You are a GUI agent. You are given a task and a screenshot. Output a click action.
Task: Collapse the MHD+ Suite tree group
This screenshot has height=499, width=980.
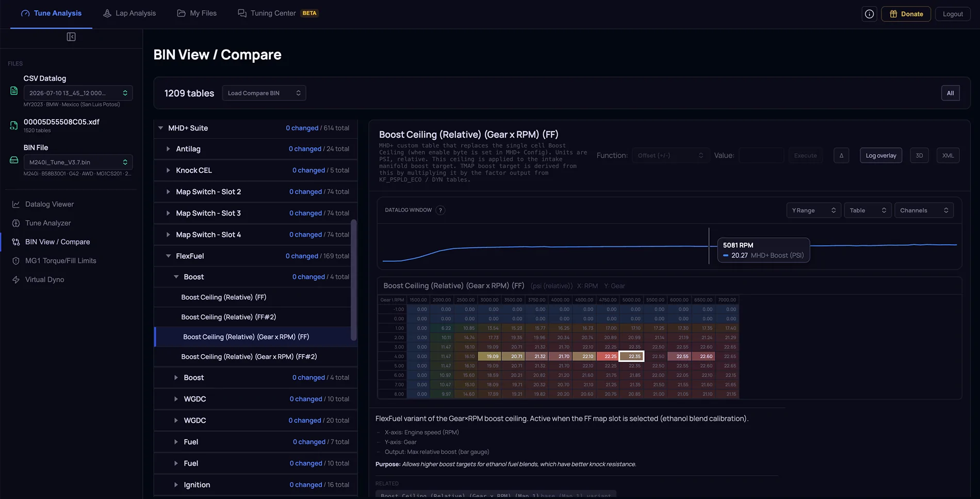point(160,128)
